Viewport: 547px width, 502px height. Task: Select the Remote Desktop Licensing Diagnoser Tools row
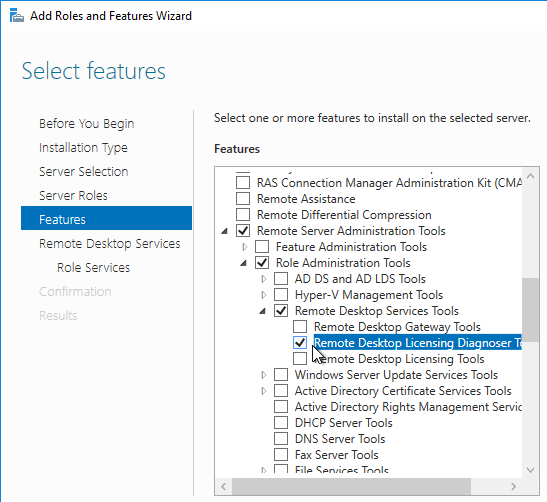pos(418,343)
